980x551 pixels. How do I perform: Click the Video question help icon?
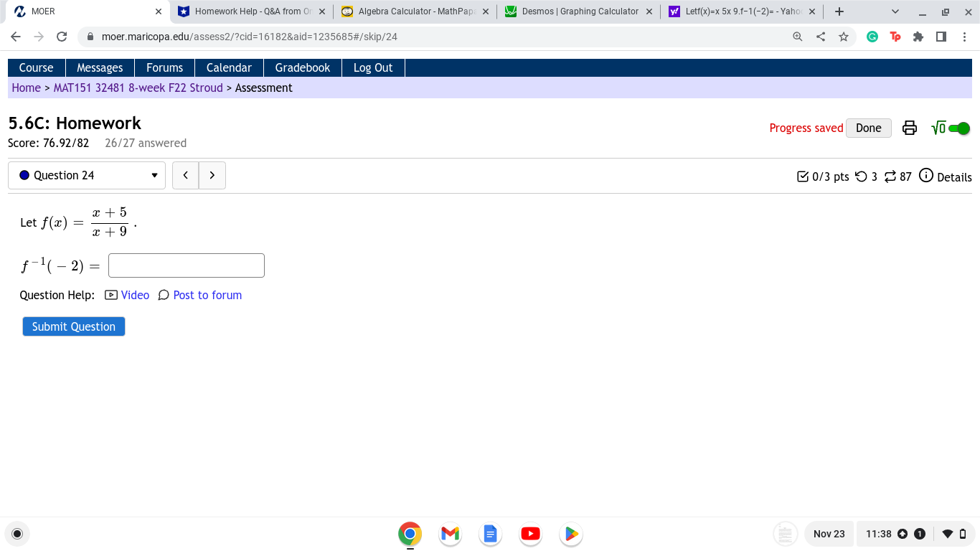coord(111,295)
